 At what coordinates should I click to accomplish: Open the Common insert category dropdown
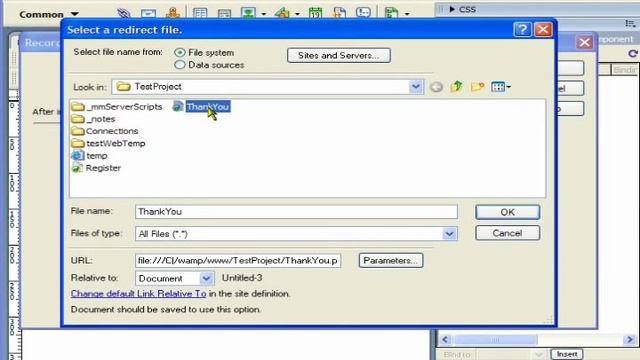click(49, 14)
